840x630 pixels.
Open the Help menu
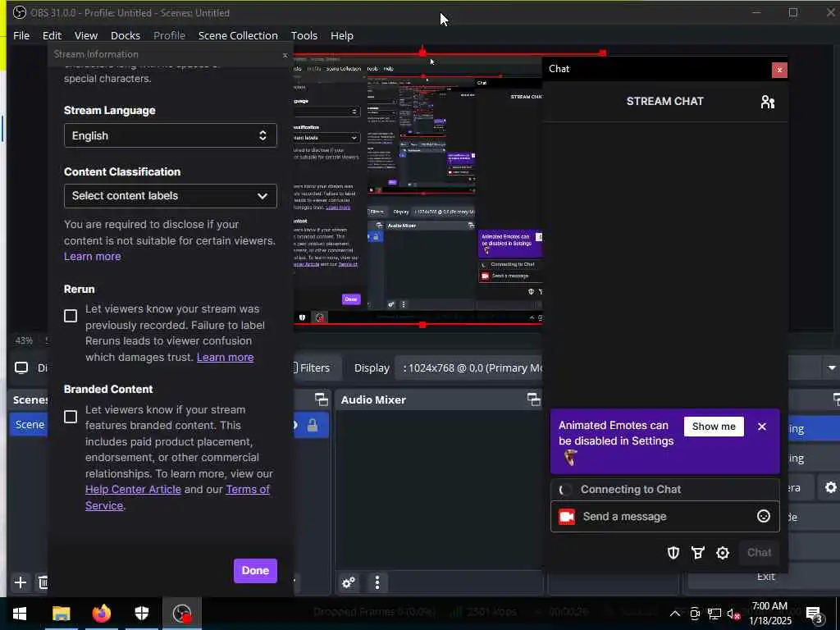click(x=342, y=35)
